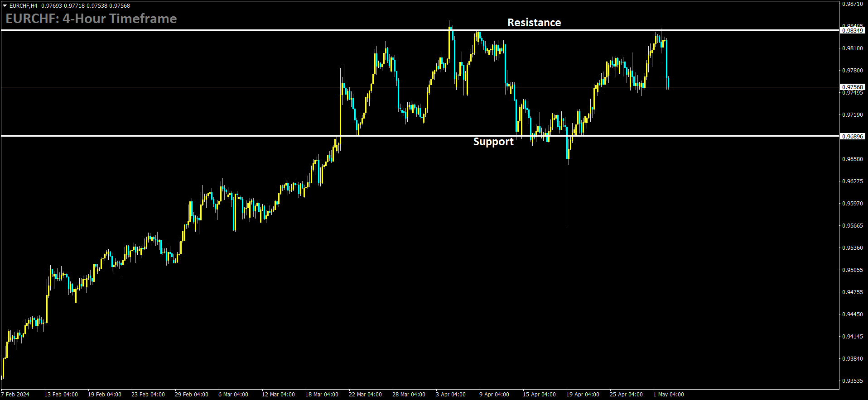Click the 19 Feb 04:00 time label
868x400 pixels.
point(105,395)
